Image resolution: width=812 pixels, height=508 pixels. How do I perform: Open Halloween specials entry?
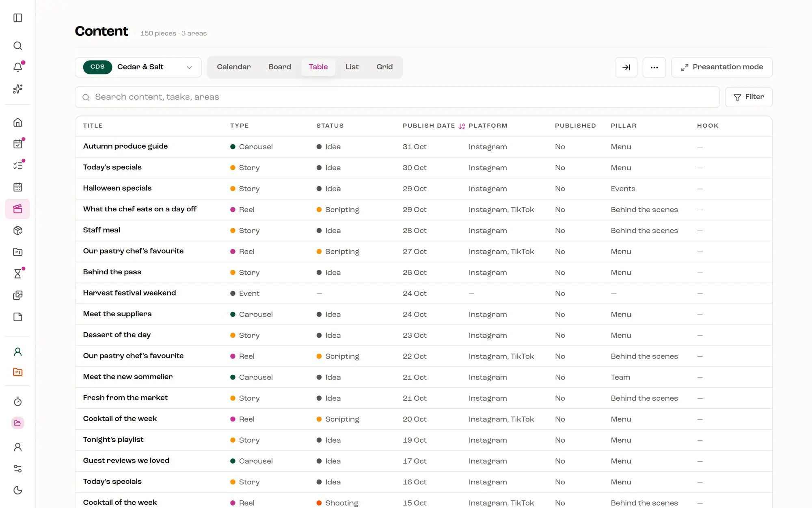117,188
